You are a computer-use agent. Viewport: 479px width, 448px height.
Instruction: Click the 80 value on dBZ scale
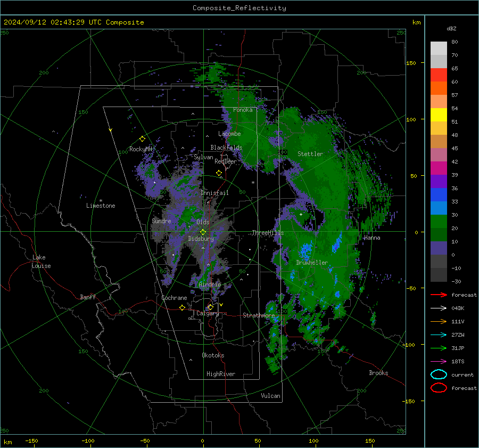point(455,42)
